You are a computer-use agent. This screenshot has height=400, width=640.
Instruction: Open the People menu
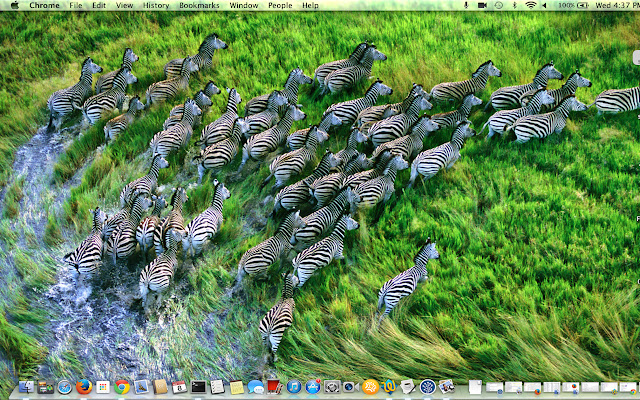280,5
